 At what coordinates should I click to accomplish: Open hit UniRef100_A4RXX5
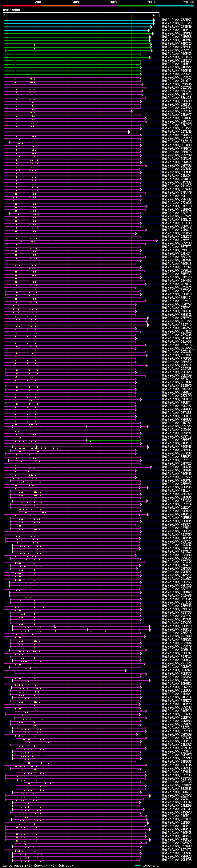177,43
